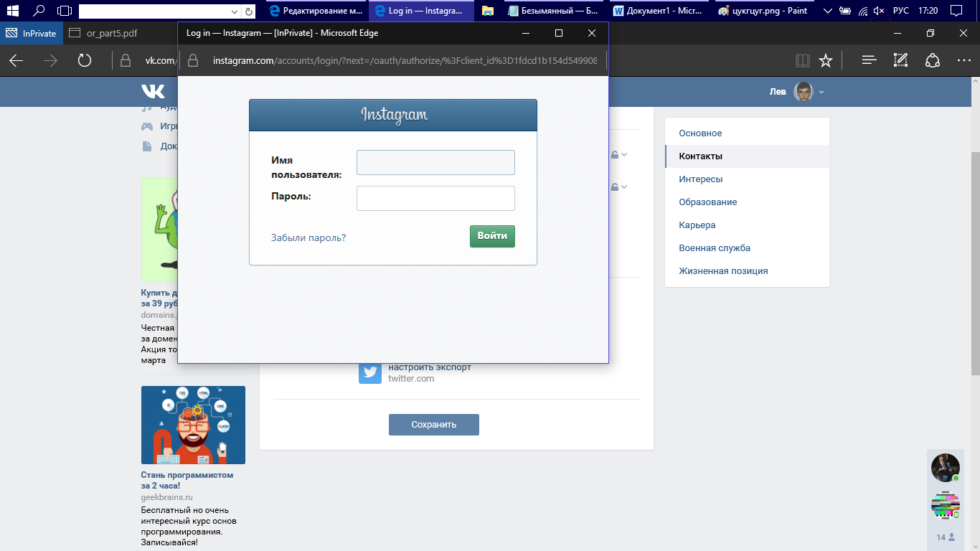
Task: Click Лев's avatar in the VK header
Action: point(804,92)
